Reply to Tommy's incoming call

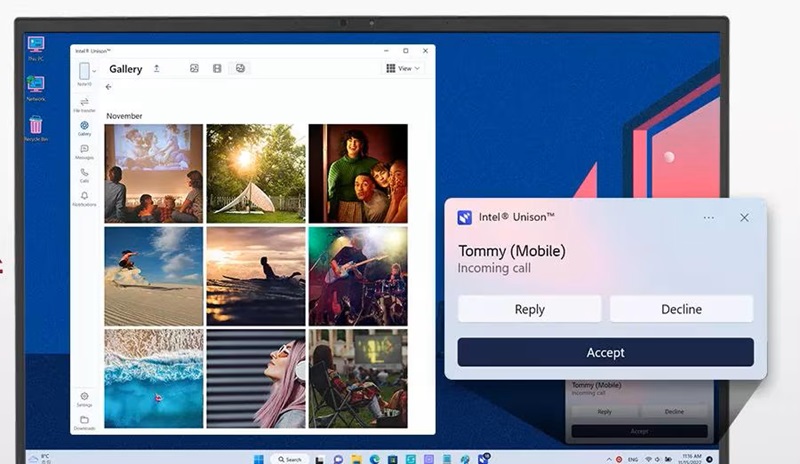click(x=530, y=309)
